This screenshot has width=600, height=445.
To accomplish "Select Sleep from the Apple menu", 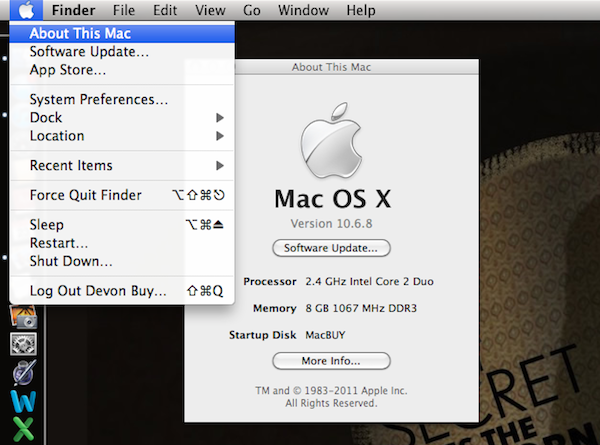I will [x=122, y=225].
